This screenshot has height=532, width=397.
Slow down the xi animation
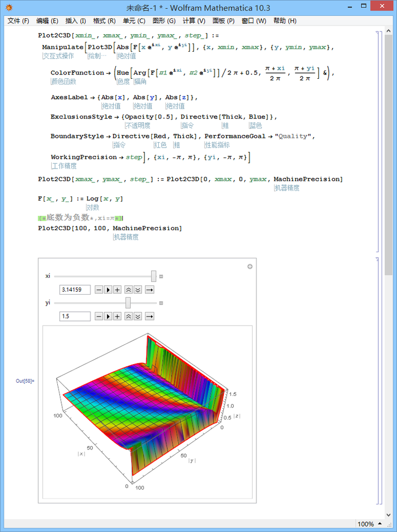coord(137,290)
